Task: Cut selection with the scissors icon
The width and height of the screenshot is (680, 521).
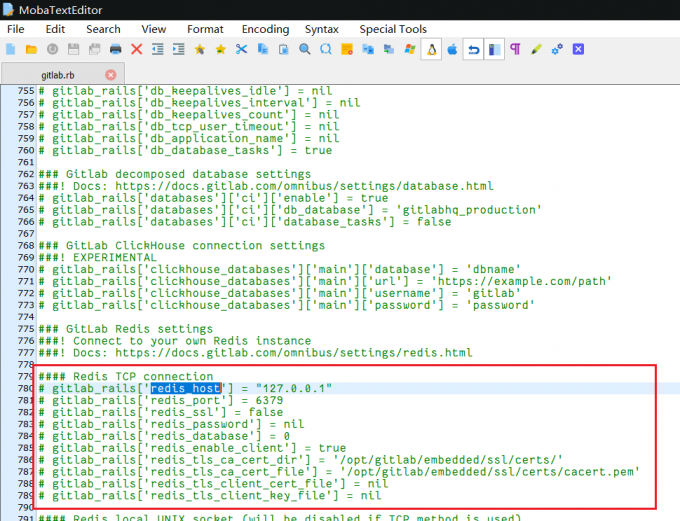Action: (242, 49)
